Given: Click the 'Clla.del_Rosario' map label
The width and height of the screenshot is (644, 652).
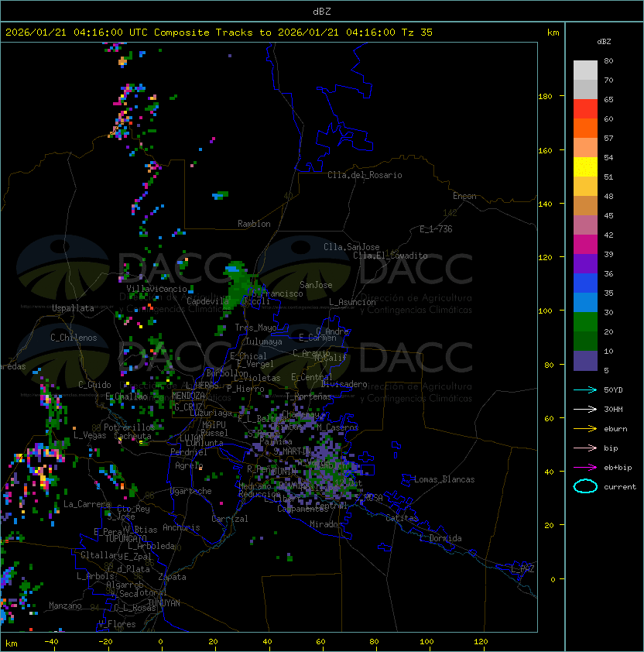Looking at the screenshot, I should [365, 176].
